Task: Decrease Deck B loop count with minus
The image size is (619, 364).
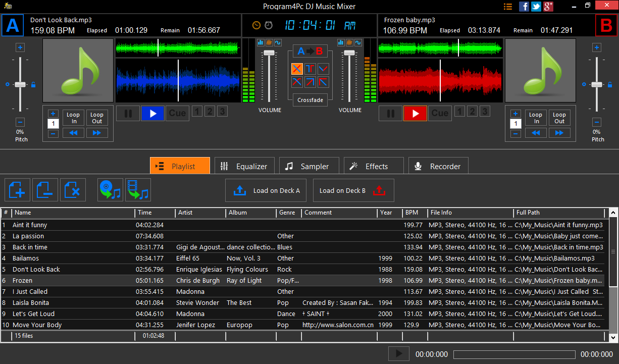Action: click(x=515, y=134)
